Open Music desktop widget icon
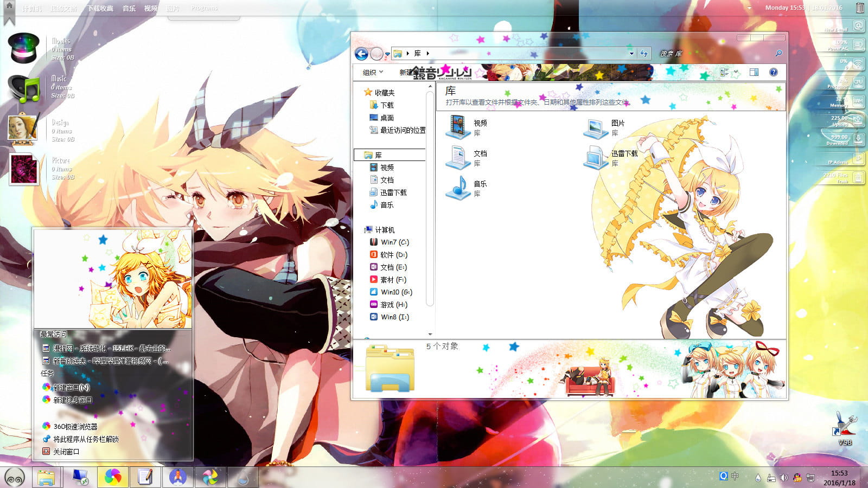 [24, 89]
